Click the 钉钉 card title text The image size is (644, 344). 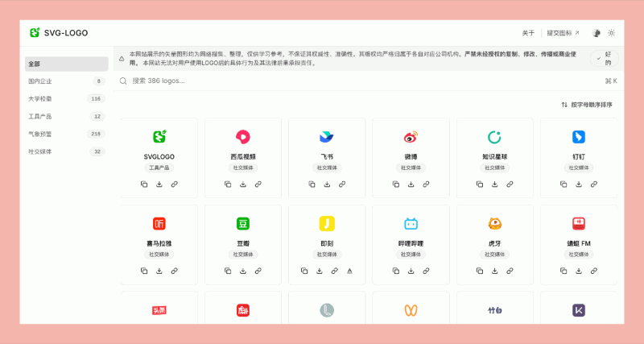(578, 156)
